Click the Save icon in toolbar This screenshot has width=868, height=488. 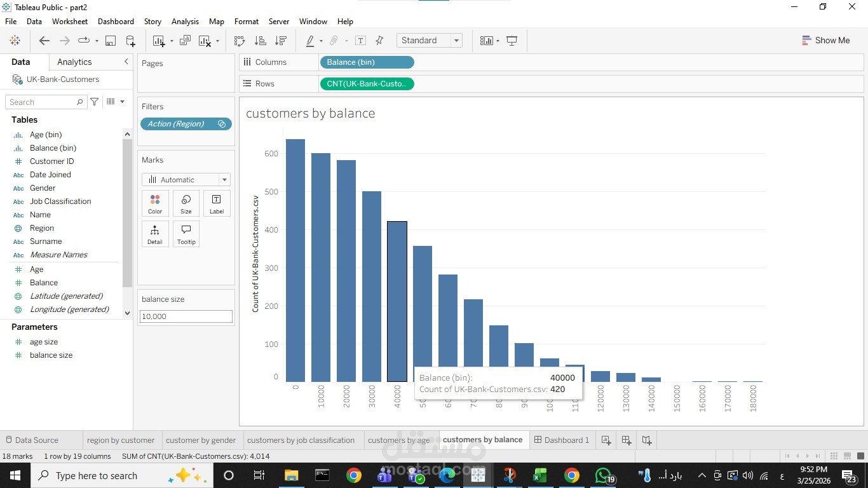click(x=111, y=41)
